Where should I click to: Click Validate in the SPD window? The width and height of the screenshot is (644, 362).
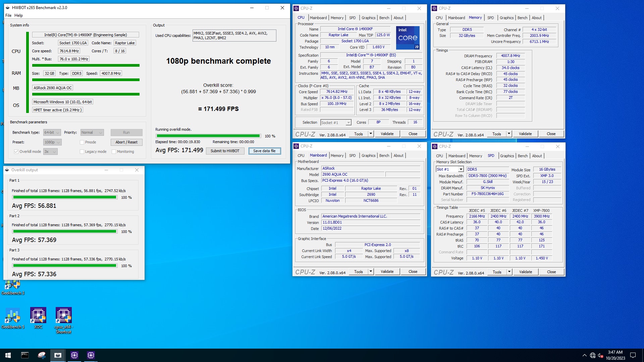click(526, 272)
